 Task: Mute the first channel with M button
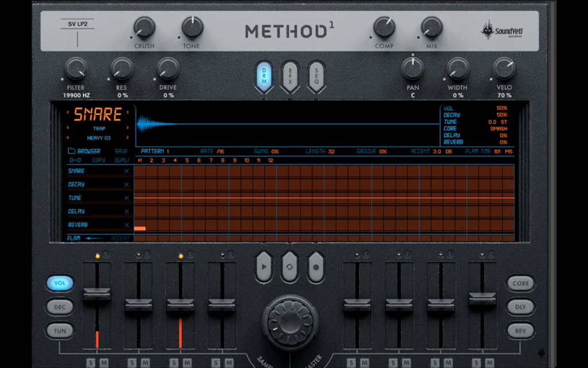coord(104,363)
